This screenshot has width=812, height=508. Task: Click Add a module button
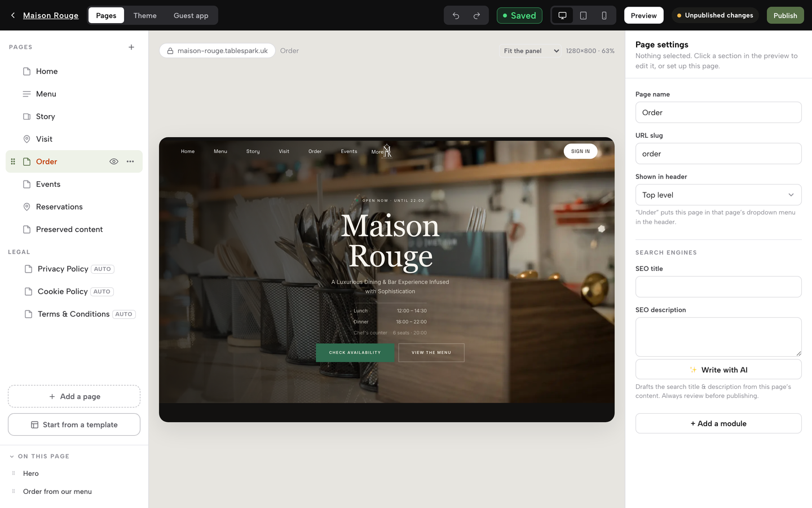(x=718, y=423)
